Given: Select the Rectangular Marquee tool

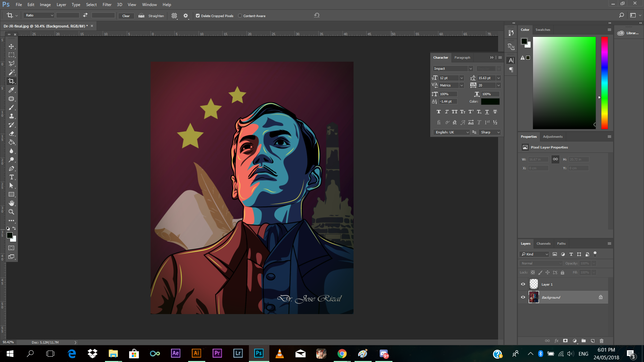Looking at the screenshot, I should (x=11, y=55).
